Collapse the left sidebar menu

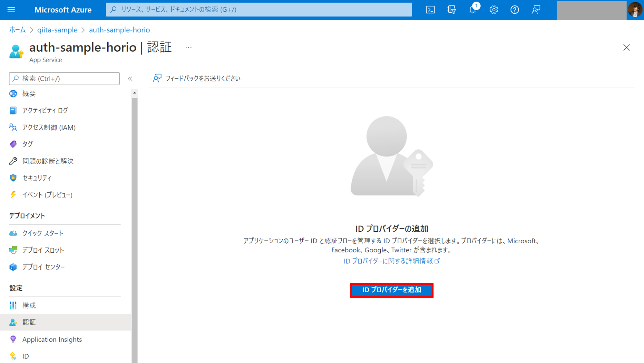[130, 78]
